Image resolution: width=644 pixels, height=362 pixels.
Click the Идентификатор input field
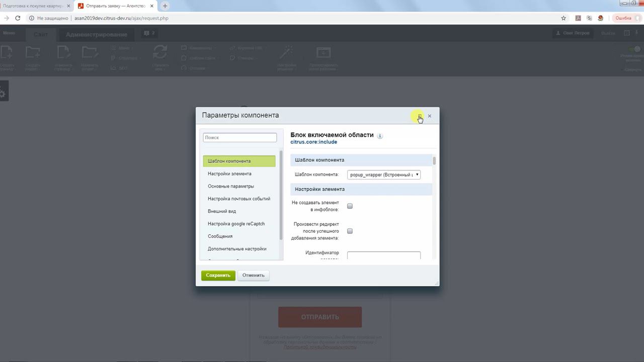click(384, 256)
